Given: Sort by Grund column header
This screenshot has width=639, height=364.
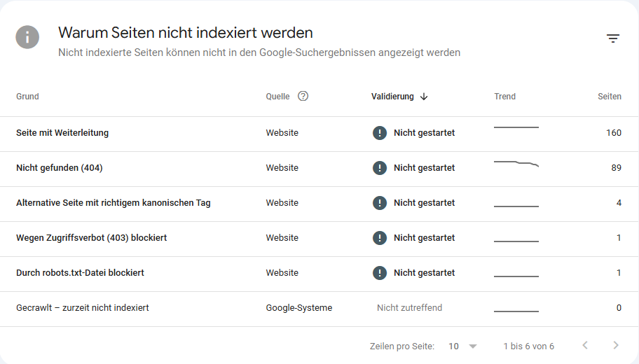Looking at the screenshot, I should coord(28,97).
